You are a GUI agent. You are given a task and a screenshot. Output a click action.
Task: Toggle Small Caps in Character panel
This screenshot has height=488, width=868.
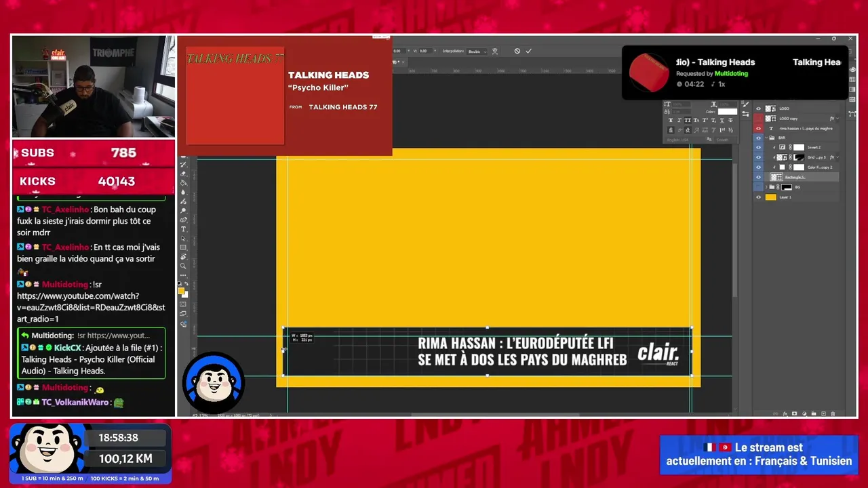(696, 120)
